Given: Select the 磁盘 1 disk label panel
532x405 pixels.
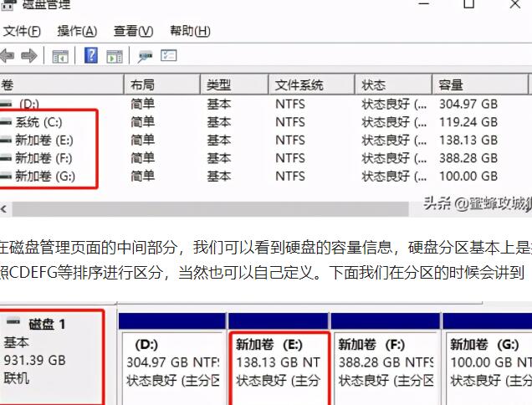Looking at the screenshot, I should coord(51,356).
